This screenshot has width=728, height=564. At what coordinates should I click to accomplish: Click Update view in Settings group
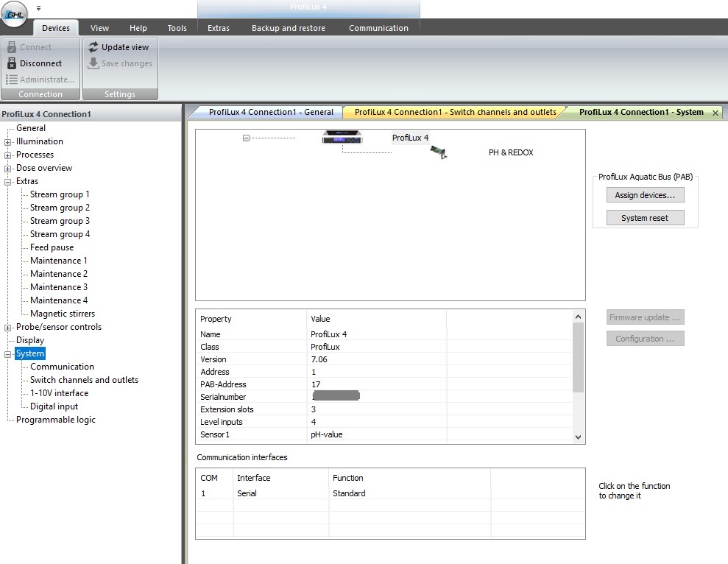point(125,47)
